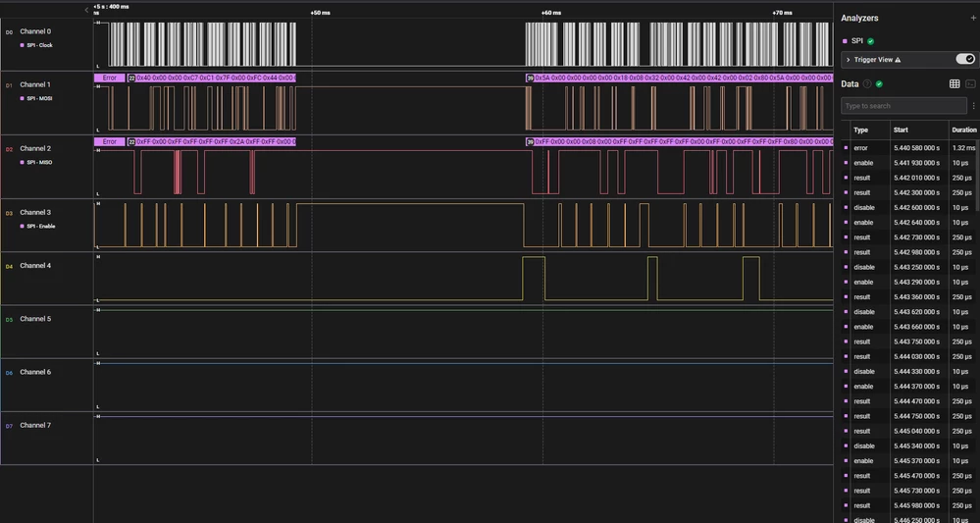980x523 pixels.
Task: Click the D0 channel identifier
Action: pos(9,31)
